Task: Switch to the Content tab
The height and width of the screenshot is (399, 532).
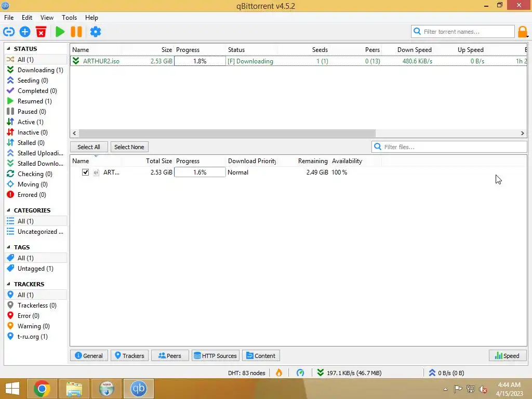Action: [x=261, y=355]
